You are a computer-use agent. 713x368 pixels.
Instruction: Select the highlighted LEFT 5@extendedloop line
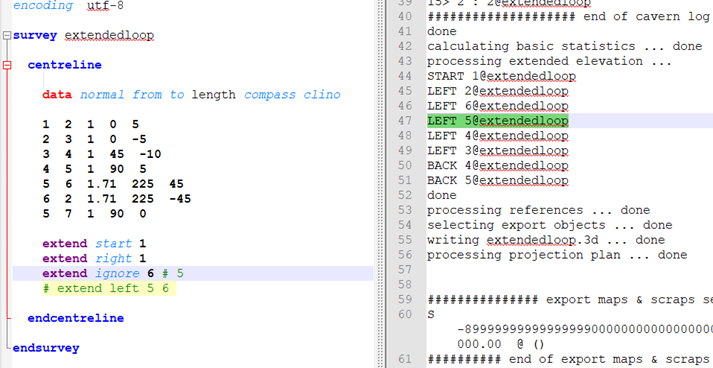pyautogui.click(x=498, y=121)
